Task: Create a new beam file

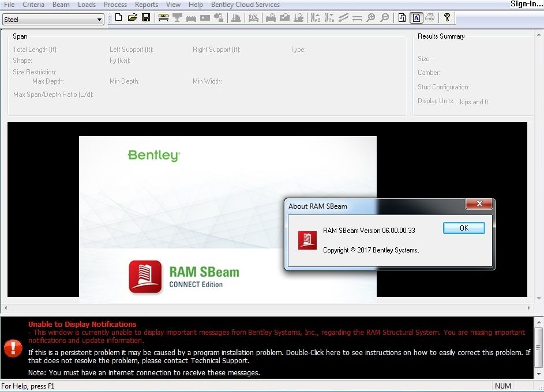Action: (119, 17)
